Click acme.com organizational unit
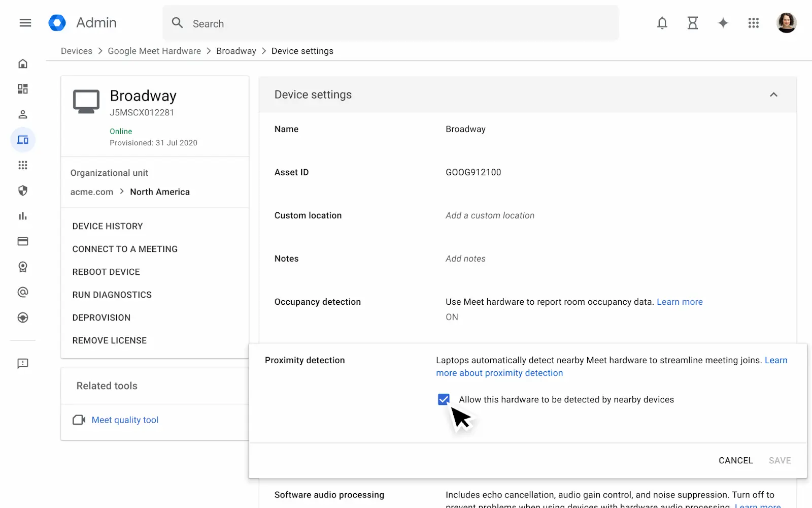The height and width of the screenshot is (508, 812). coord(92,192)
